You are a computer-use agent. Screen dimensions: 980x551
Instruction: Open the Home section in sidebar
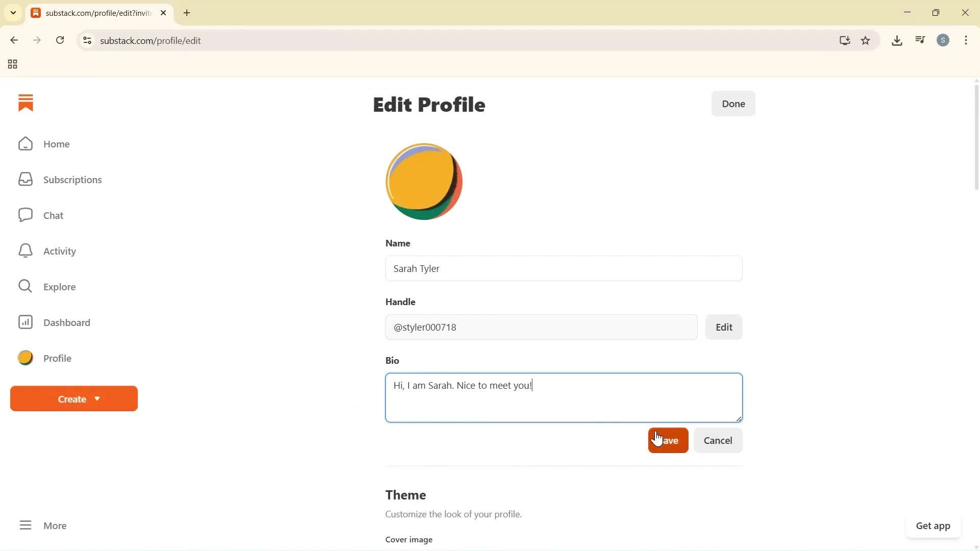(56, 144)
